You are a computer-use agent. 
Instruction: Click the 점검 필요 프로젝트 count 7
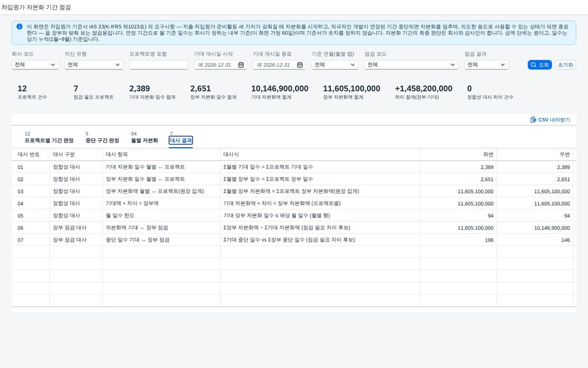point(76,89)
